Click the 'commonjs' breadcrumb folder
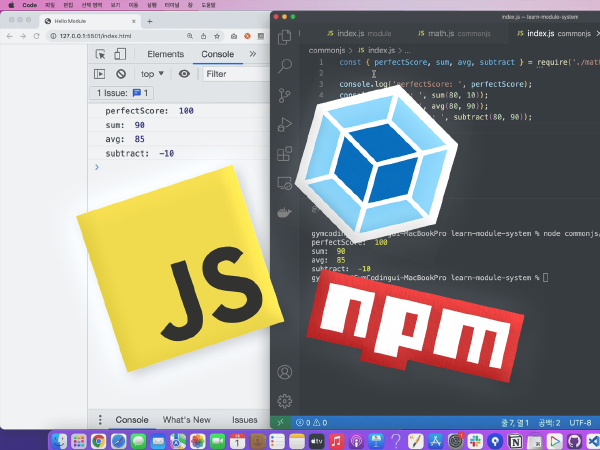Viewport: 600px width, 450px height. [x=327, y=51]
